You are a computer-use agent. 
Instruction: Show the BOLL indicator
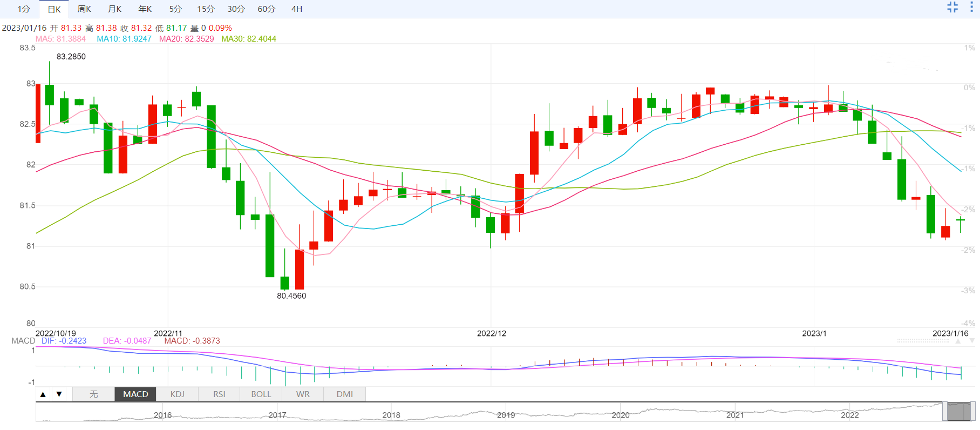(x=261, y=394)
